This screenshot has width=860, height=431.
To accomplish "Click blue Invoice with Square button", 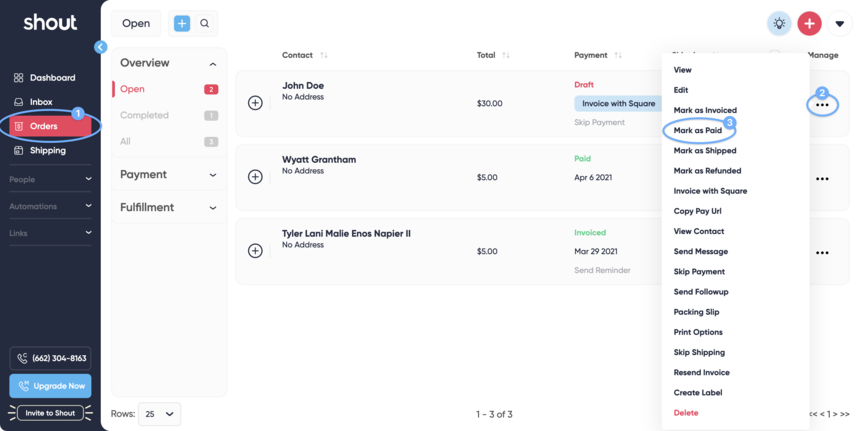I will click(x=618, y=103).
